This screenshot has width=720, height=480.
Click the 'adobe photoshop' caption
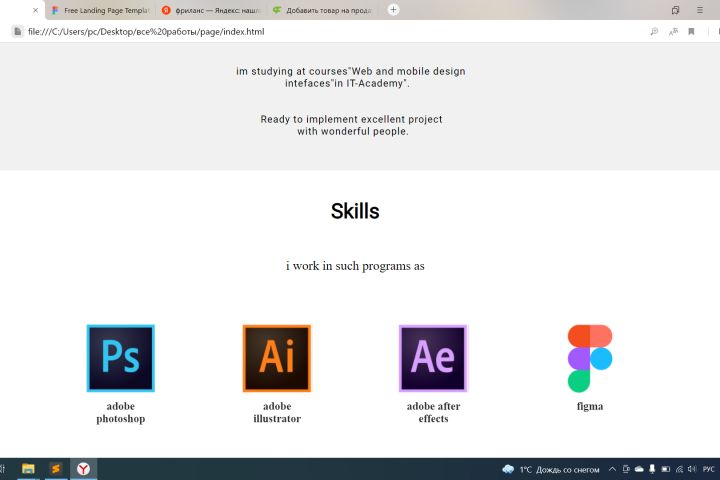(x=121, y=412)
